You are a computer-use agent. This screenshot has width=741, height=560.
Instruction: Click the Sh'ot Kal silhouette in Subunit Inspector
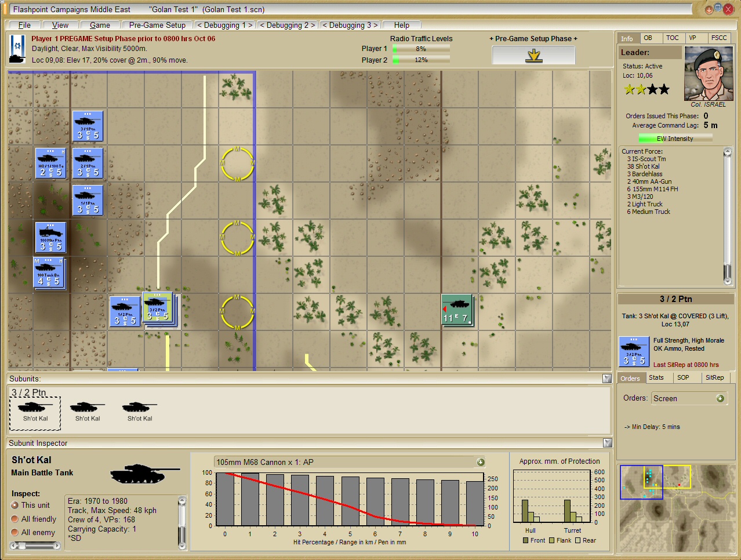[145, 474]
